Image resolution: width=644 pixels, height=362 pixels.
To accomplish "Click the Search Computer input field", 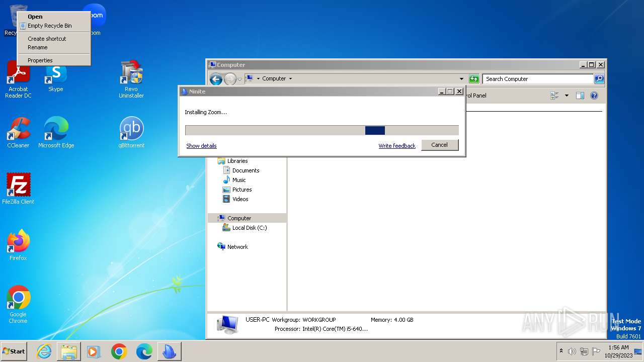I will click(538, 79).
